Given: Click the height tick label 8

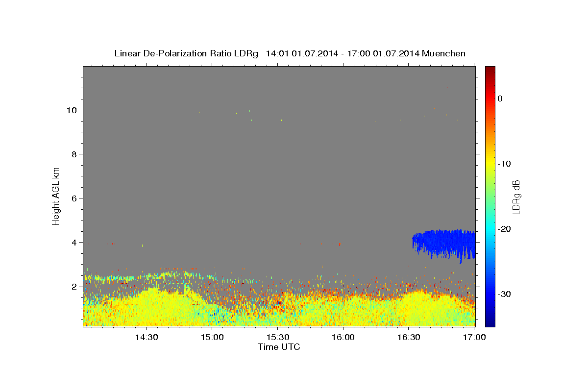Looking at the screenshot, I should pyautogui.click(x=75, y=154).
